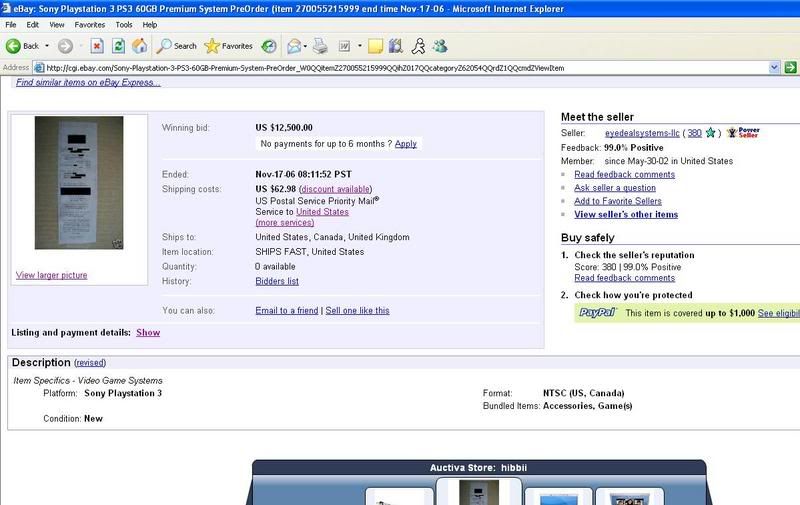Open PayPal 'See eligibility' link

tap(779, 313)
